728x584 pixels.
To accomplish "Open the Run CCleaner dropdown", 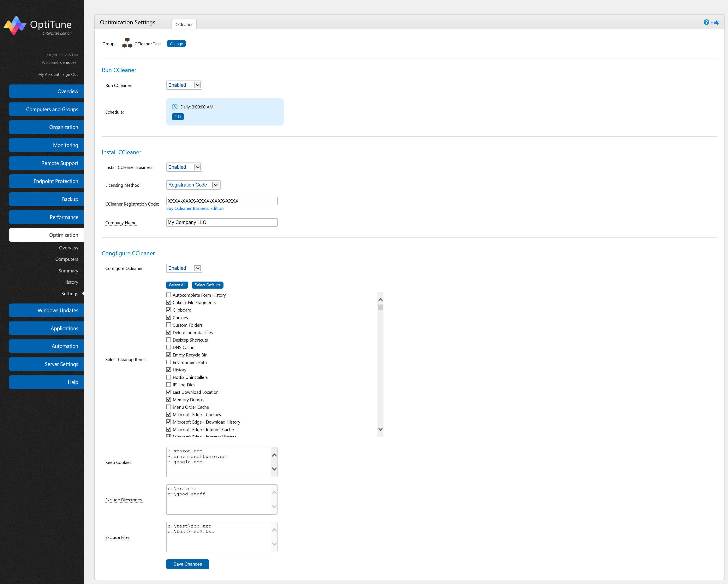I will [x=184, y=85].
